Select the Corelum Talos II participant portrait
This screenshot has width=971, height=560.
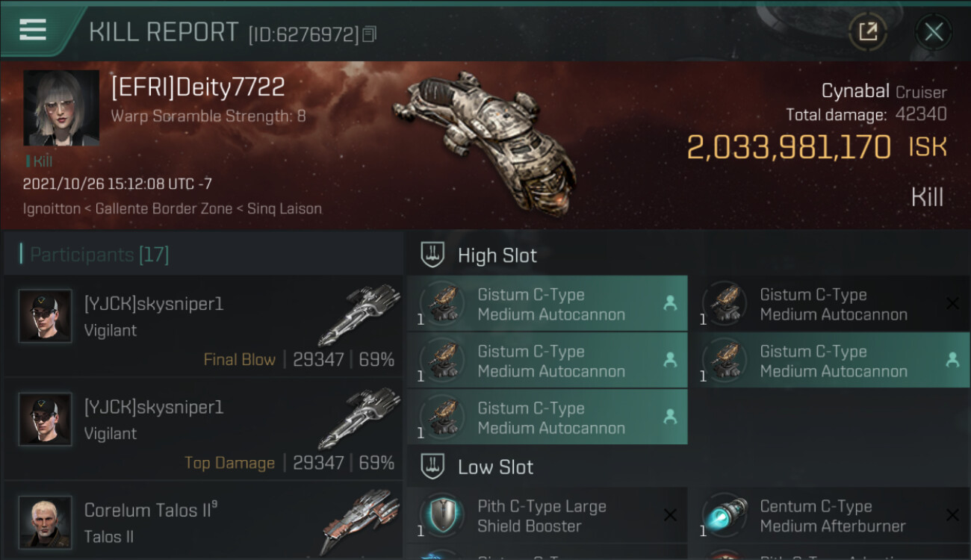(x=46, y=522)
